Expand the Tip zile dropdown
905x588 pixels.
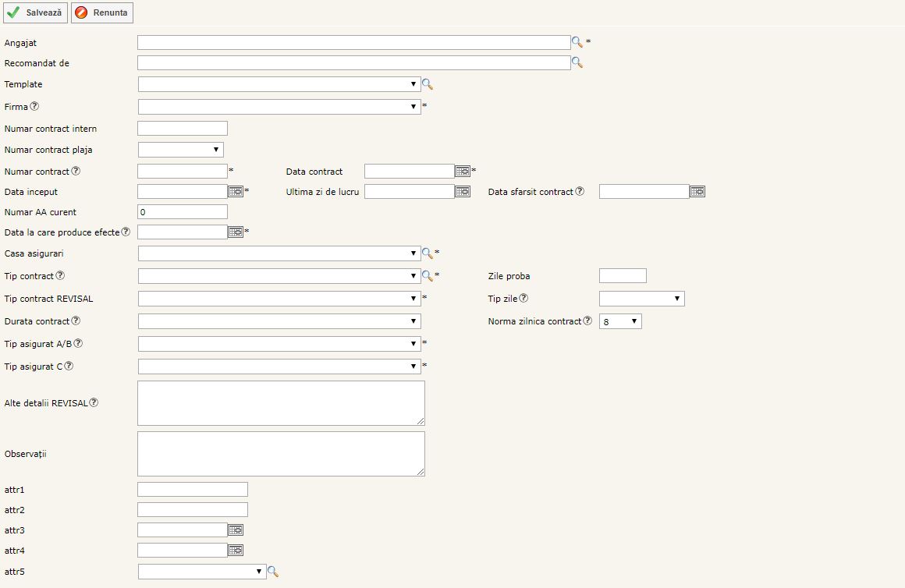(641, 299)
